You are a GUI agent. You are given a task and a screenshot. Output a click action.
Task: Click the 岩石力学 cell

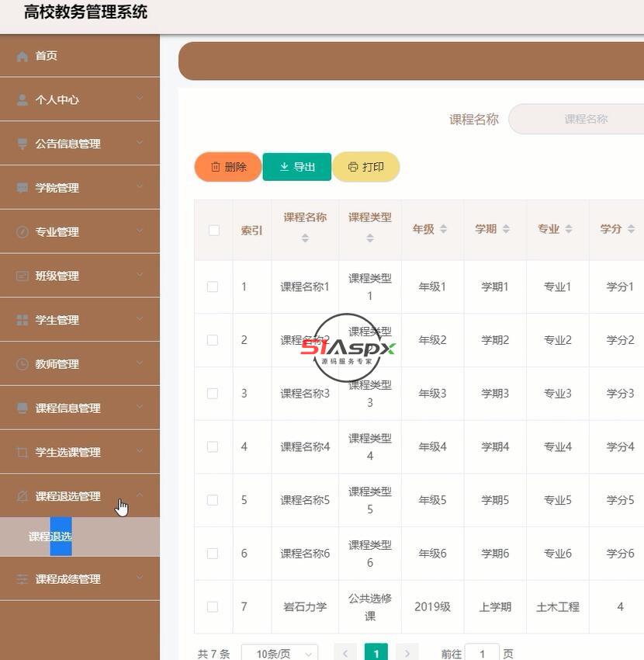[306, 607]
